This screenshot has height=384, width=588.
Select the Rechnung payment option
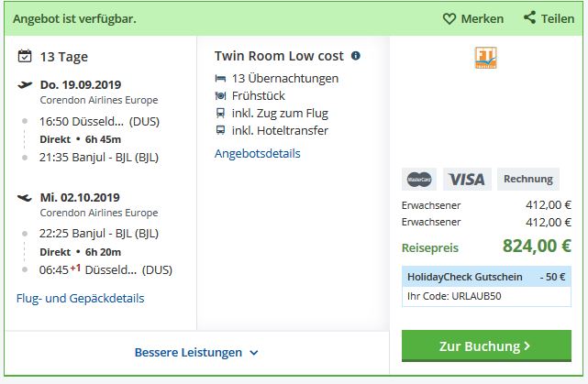(x=528, y=180)
